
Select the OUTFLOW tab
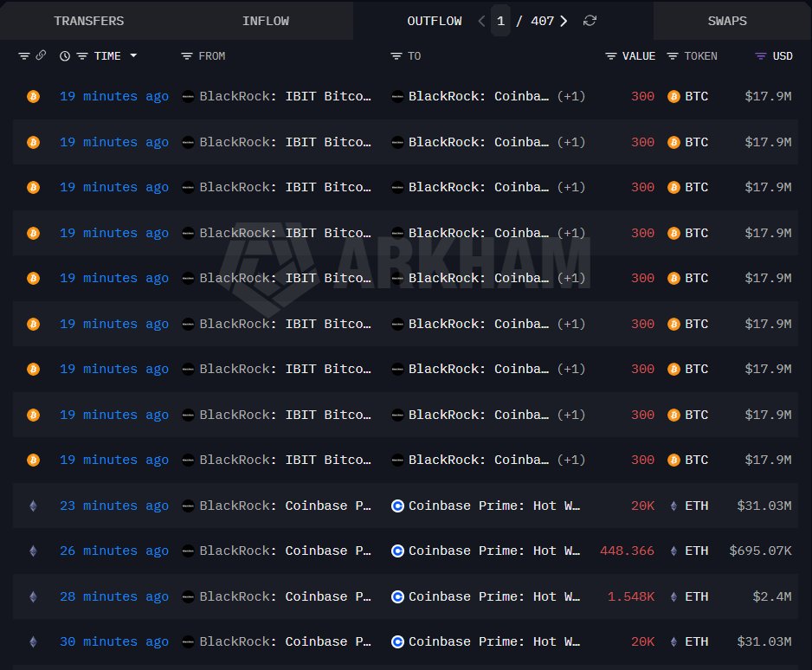click(434, 21)
